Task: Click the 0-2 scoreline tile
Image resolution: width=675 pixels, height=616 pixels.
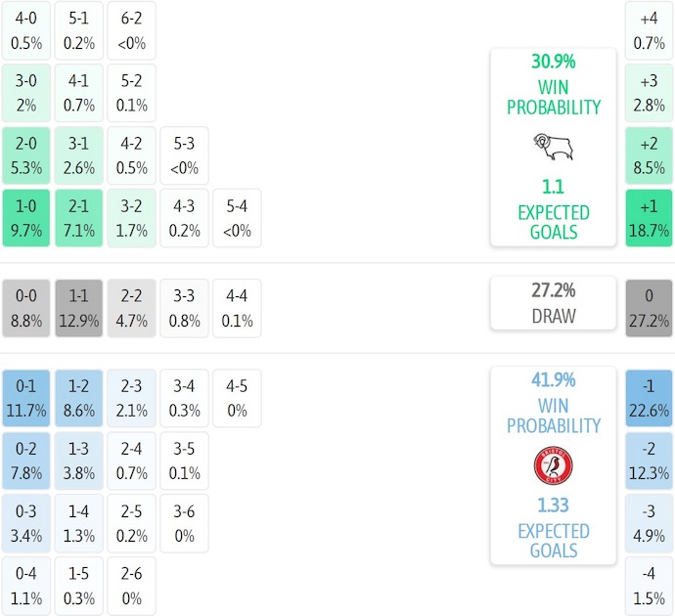Action: 26,461
